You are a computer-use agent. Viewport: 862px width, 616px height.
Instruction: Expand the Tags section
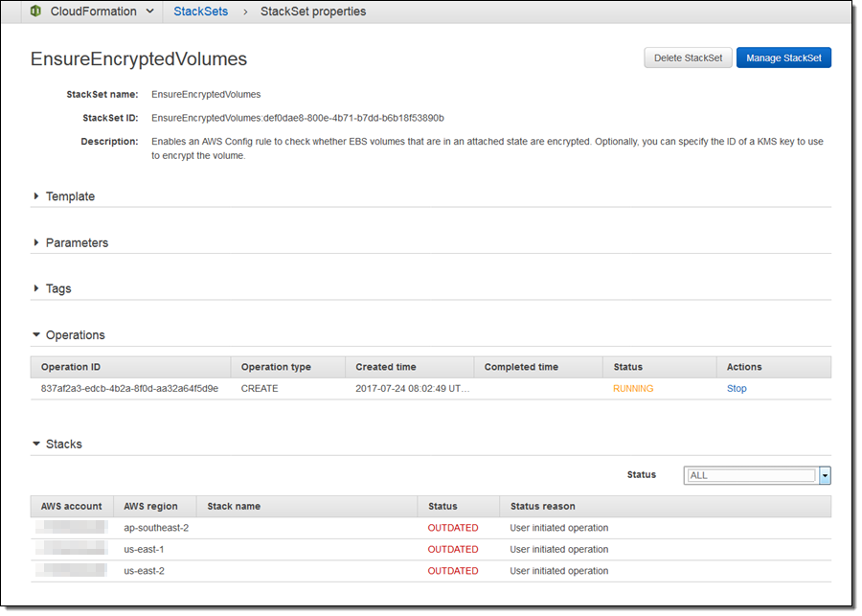(58, 289)
